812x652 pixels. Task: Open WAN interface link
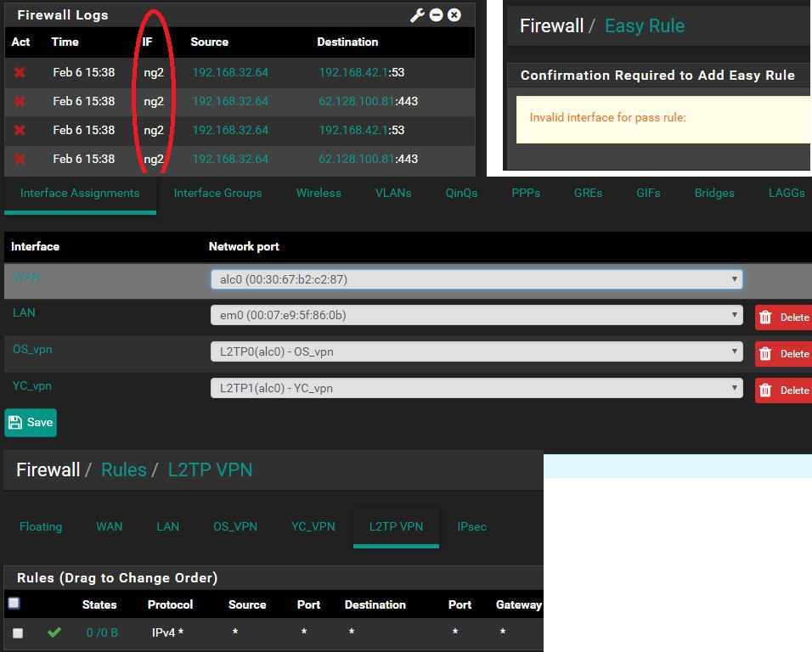[25, 277]
